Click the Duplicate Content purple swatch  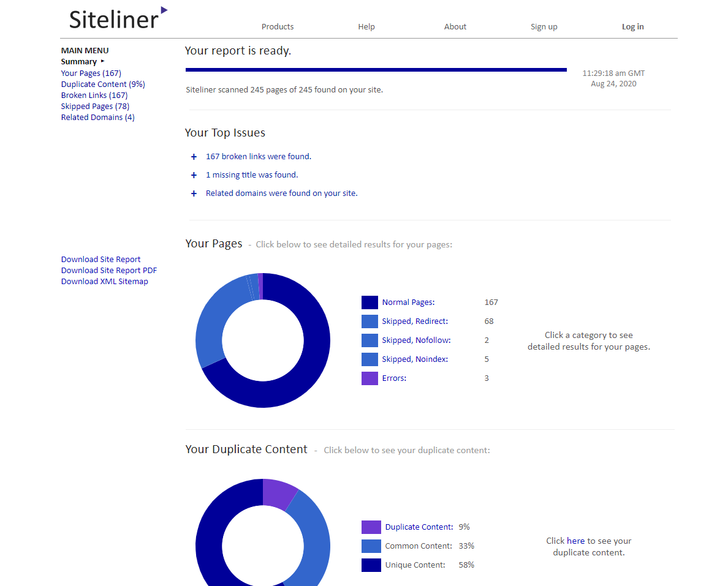point(371,527)
